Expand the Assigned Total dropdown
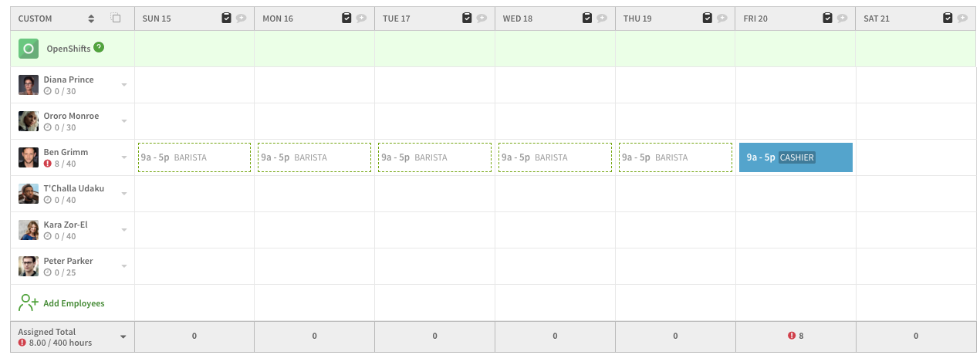The image size is (980, 355). pos(122,336)
